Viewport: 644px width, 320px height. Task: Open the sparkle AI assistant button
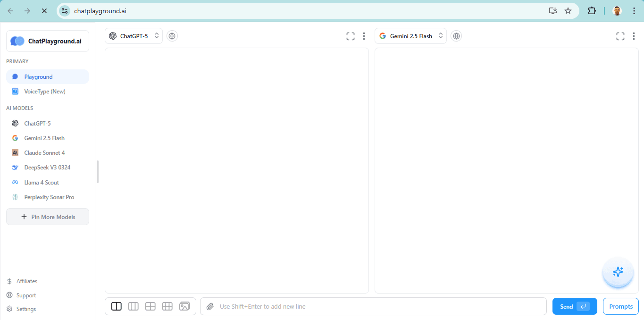pyautogui.click(x=618, y=272)
